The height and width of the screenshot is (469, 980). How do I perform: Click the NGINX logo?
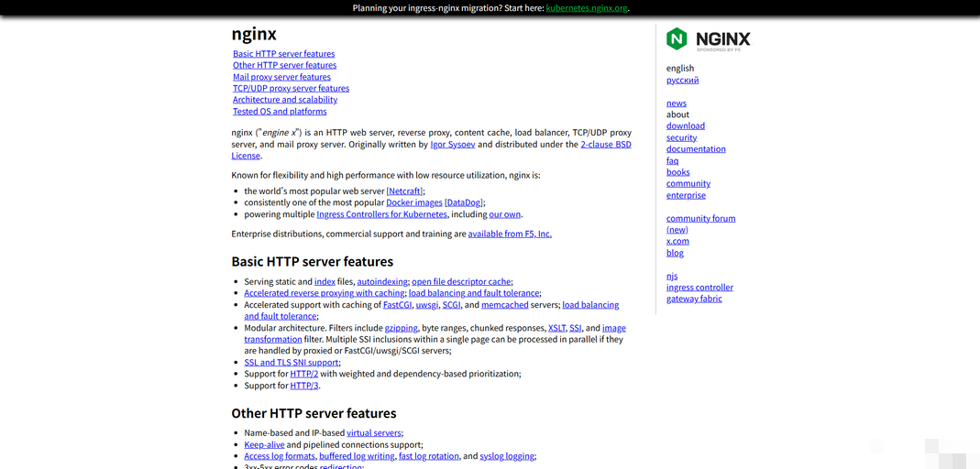pos(709,38)
